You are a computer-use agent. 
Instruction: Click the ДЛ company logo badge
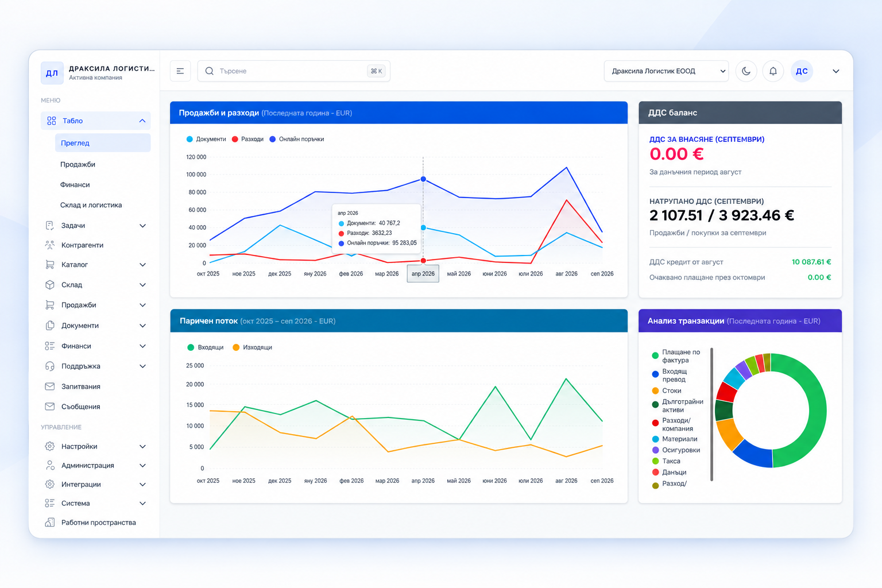pos(52,73)
